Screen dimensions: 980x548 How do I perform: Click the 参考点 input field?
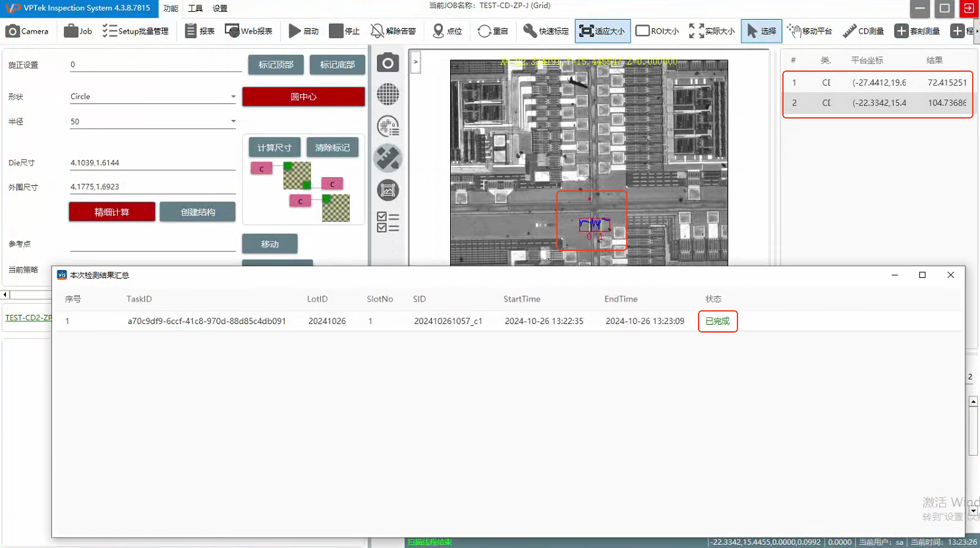152,244
